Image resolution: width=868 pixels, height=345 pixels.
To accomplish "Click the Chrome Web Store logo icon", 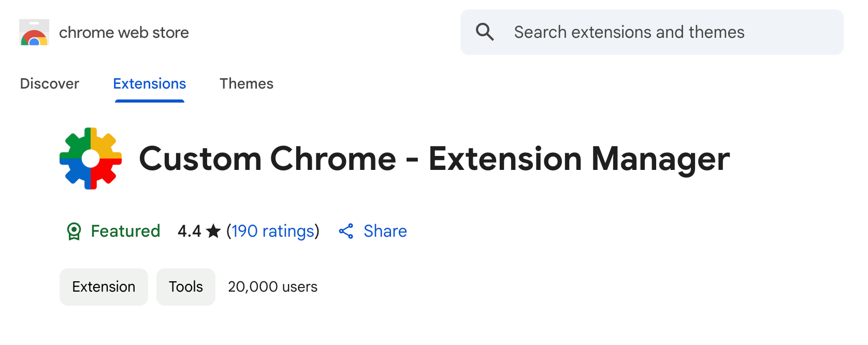I will (34, 32).
